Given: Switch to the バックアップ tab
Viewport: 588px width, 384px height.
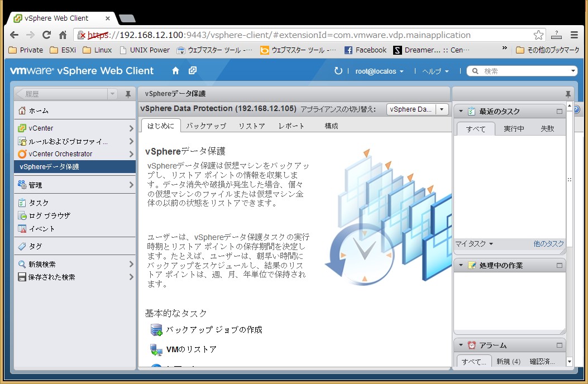Looking at the screenshot, I should [206, 126].
